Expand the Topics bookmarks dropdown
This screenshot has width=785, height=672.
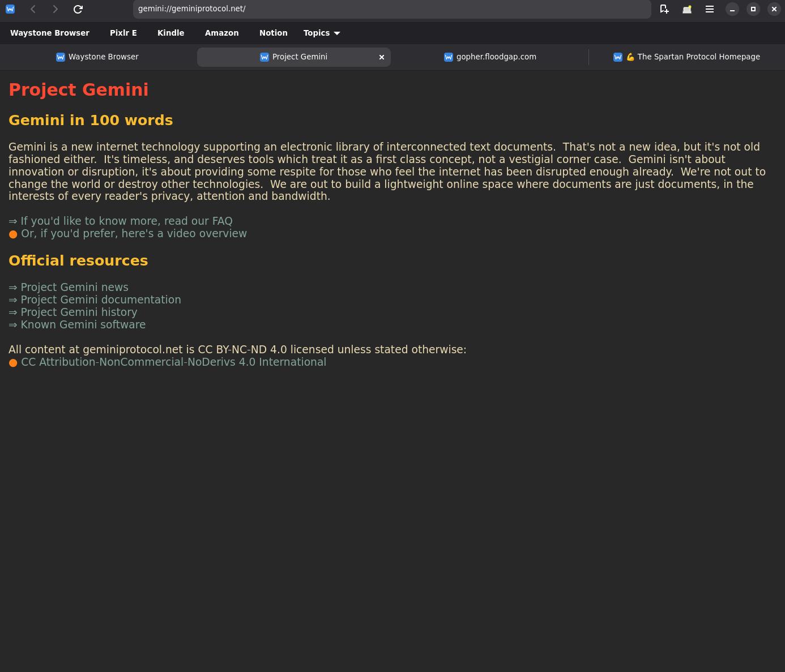322,33
